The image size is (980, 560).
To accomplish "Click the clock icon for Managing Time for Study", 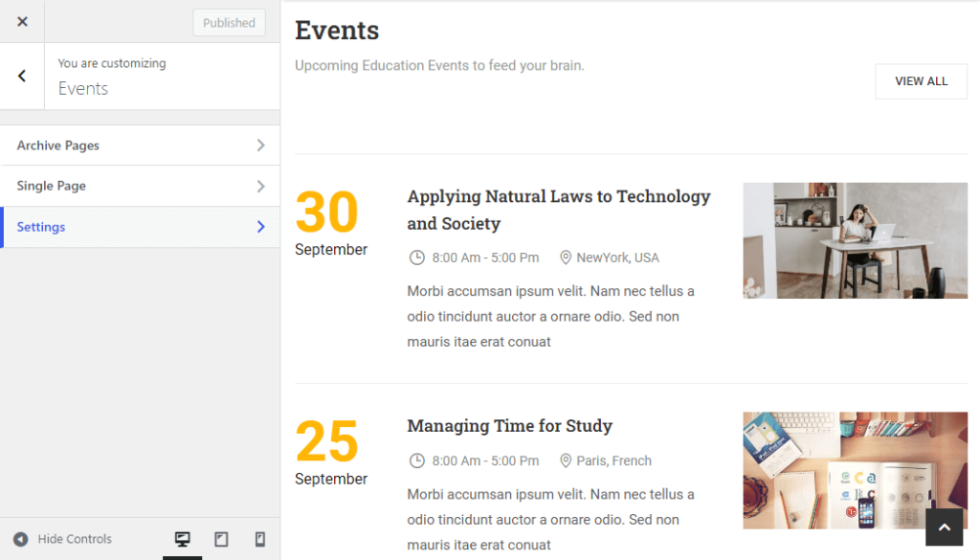I will [417, 460].
